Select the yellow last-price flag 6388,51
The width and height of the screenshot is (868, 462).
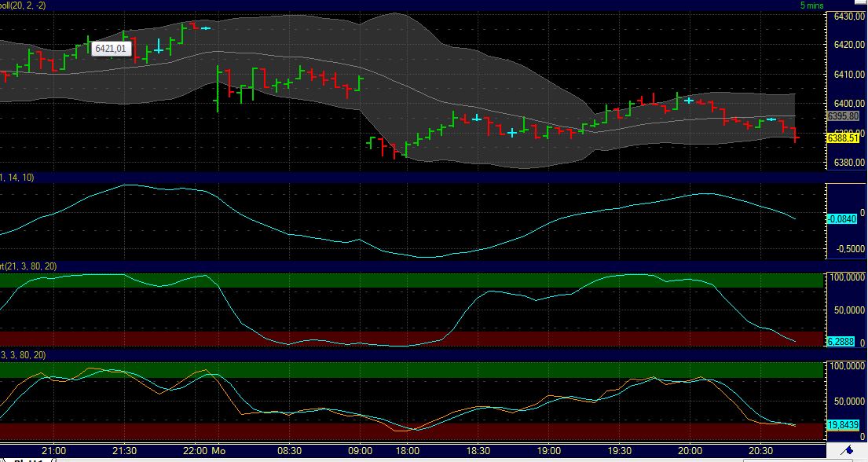pyautogui.click(x=843, y=137)
